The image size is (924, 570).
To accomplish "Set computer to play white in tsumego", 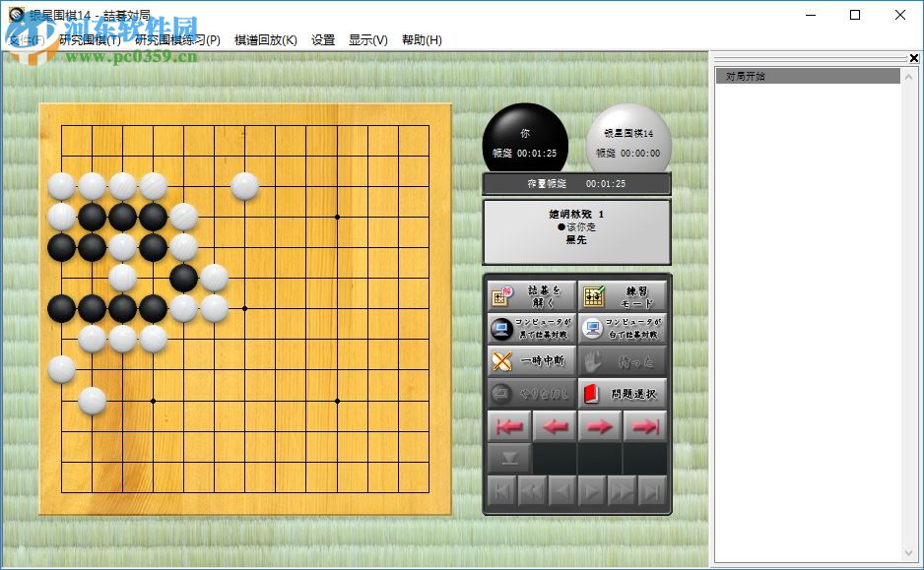I will [x=621, y=329].
